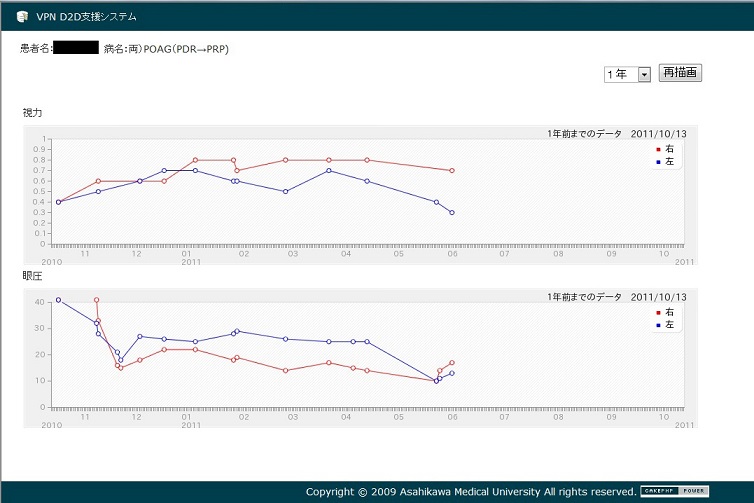Click 視力 chart date label 2011/10/13
Screen dimensions: 754x503
pos(658,134)
